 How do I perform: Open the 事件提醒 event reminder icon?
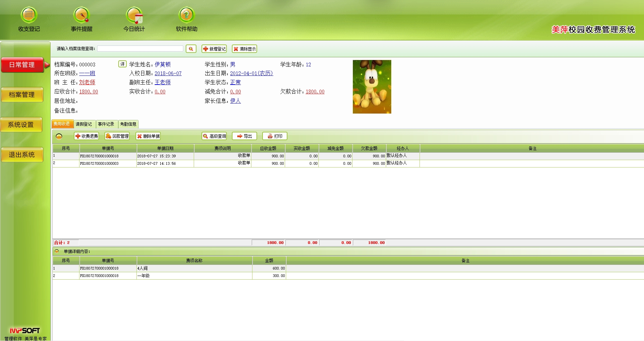click(82, 15)
